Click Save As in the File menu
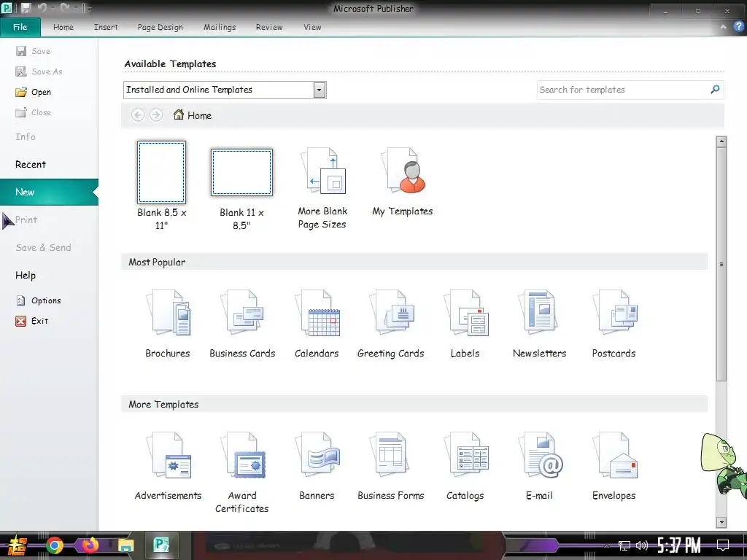This screenshot has height=560, width=747. click(x=39, y=71)
